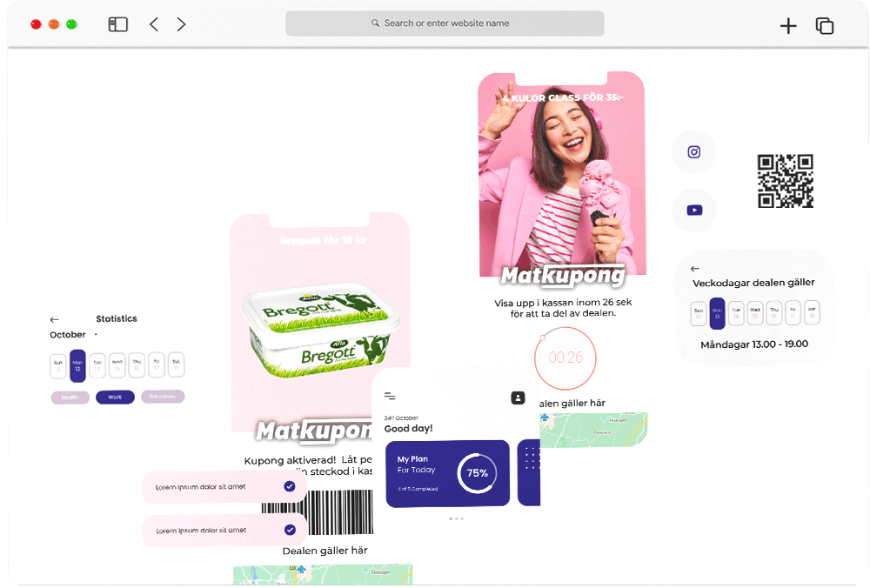Screen dimensions: 870x588
Task: Select Sun in Veckodagar day picker
Action: 699,313
